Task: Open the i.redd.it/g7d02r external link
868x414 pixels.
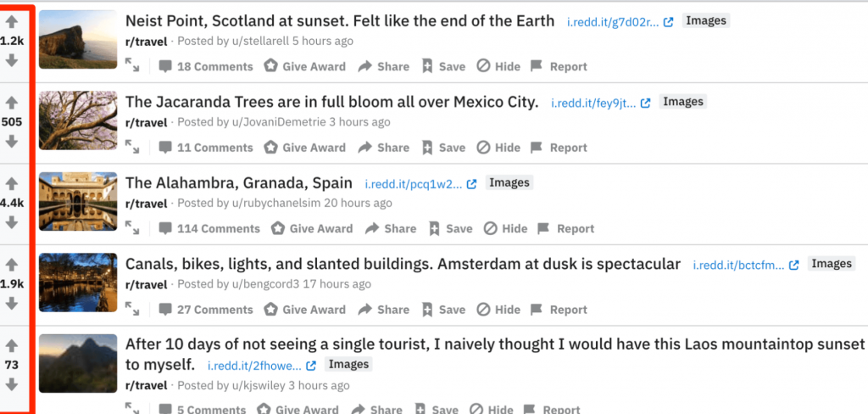Action: (620, 21)
